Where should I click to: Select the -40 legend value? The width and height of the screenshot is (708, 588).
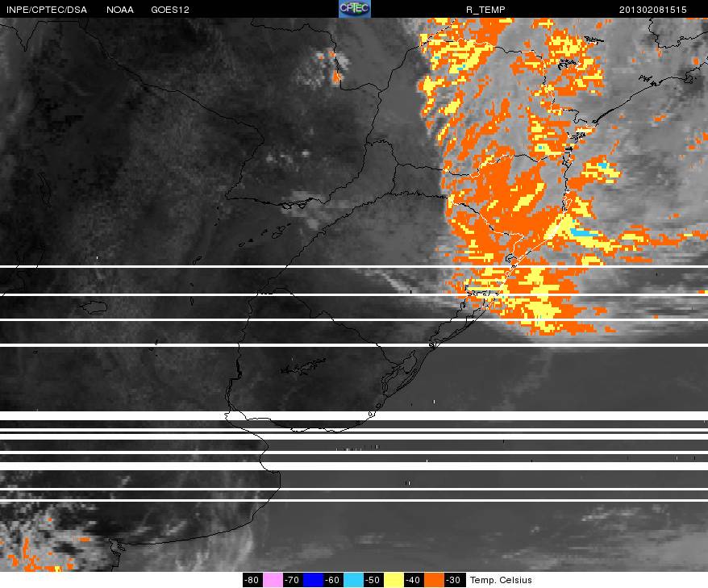(x=413, y=580)
